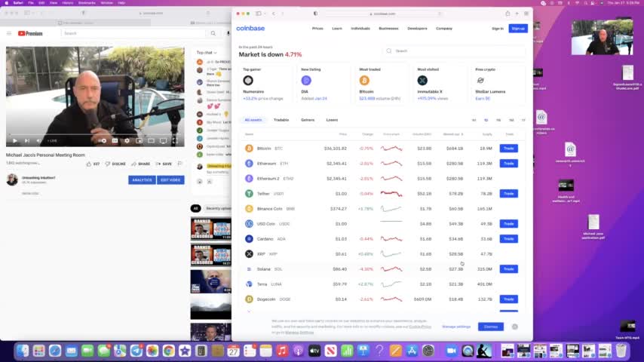Click the Coinbase asset search field
Viewport: 644px width, 362px height.
pyautogui.click(x=454, y=51)
